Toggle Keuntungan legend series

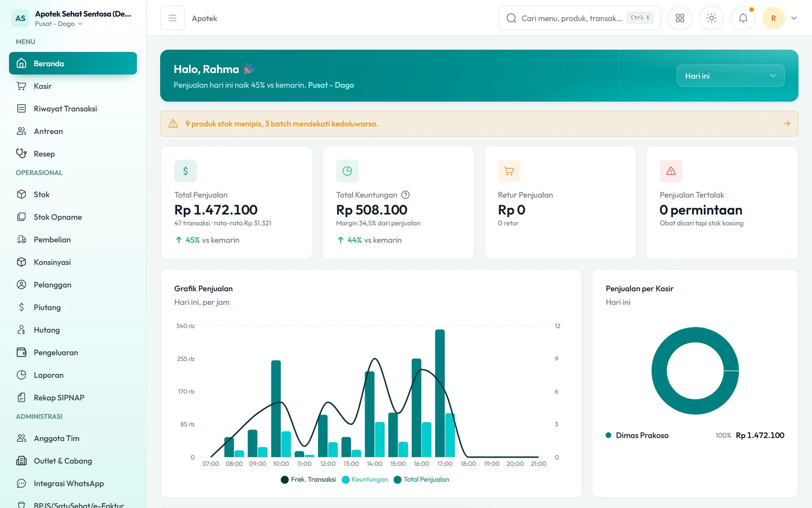pyautogui.click(x=365, y=479)
